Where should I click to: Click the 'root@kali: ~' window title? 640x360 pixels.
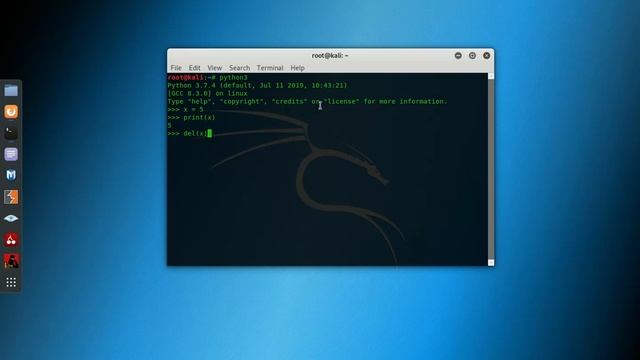[330, 56]
